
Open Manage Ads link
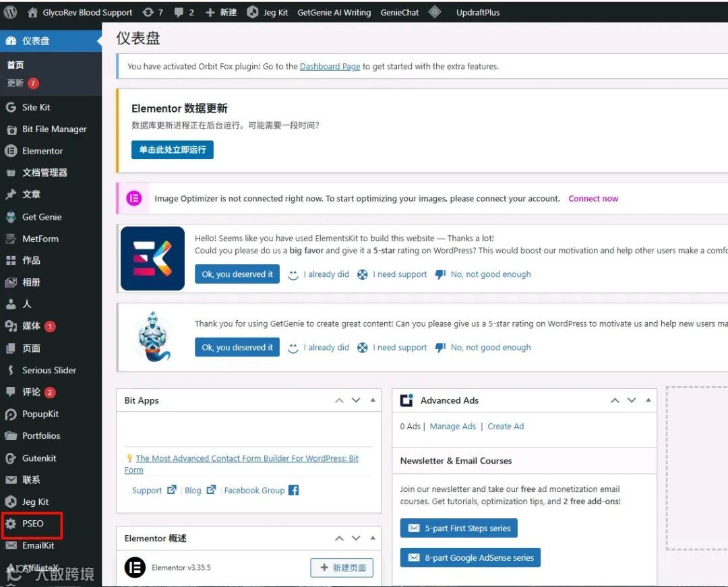click(x=453, y=427)
